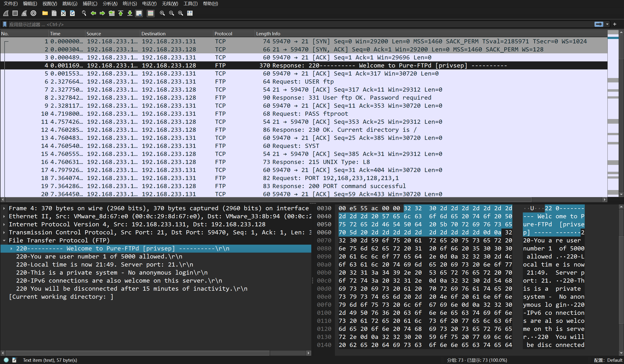Open capture options with the gear icon
This screenshot has width=624, height=364.
pyautogui.click(x=33, y=13)
